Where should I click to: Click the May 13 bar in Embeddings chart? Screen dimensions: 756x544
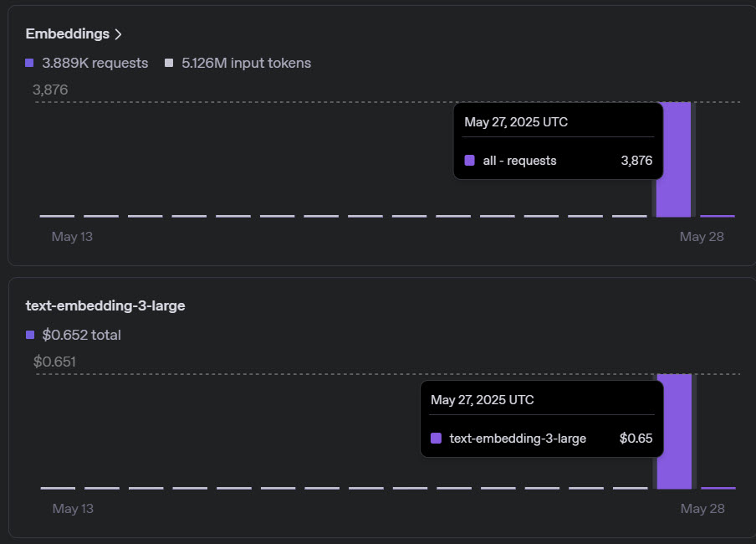(x=57, y=216)
